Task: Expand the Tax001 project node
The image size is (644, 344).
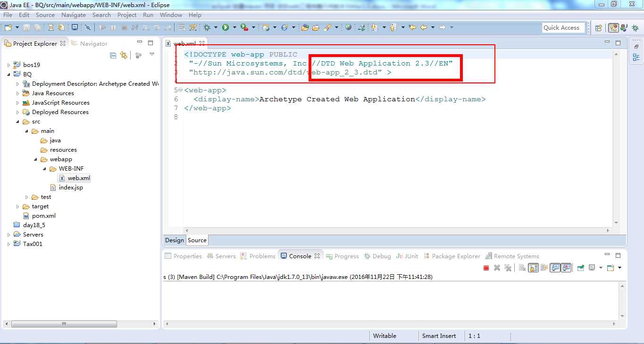Action: (8, 244)
